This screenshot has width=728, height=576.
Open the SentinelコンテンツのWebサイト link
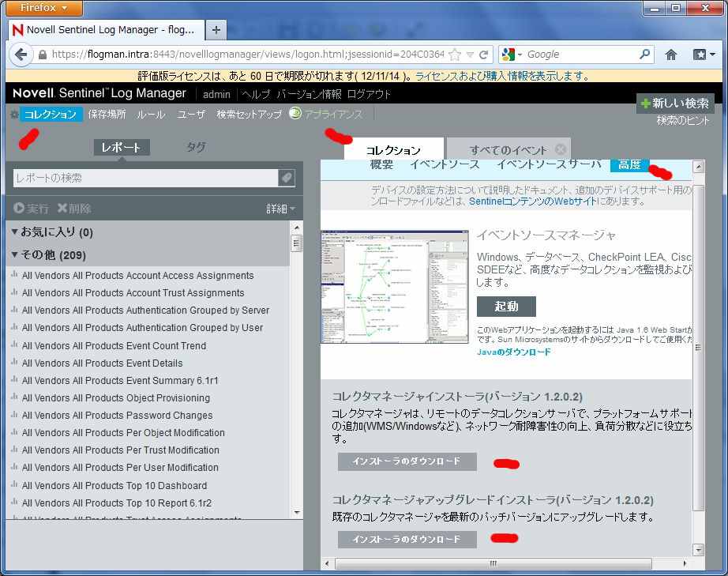point(532,201)
